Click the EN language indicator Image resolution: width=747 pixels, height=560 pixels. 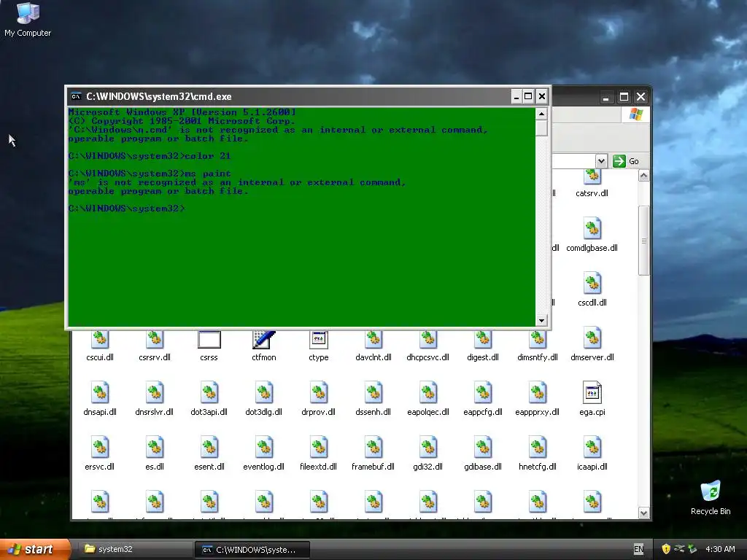638,549
